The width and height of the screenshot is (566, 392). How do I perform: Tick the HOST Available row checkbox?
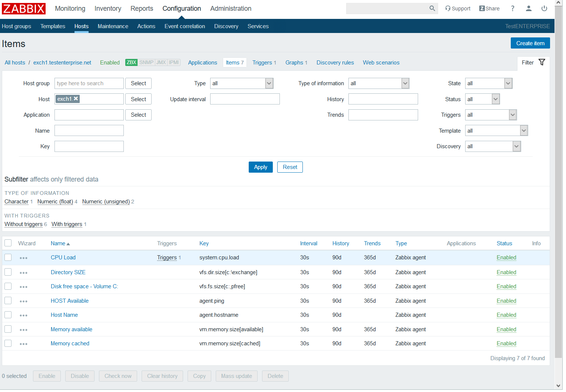[x=8, y=301]
